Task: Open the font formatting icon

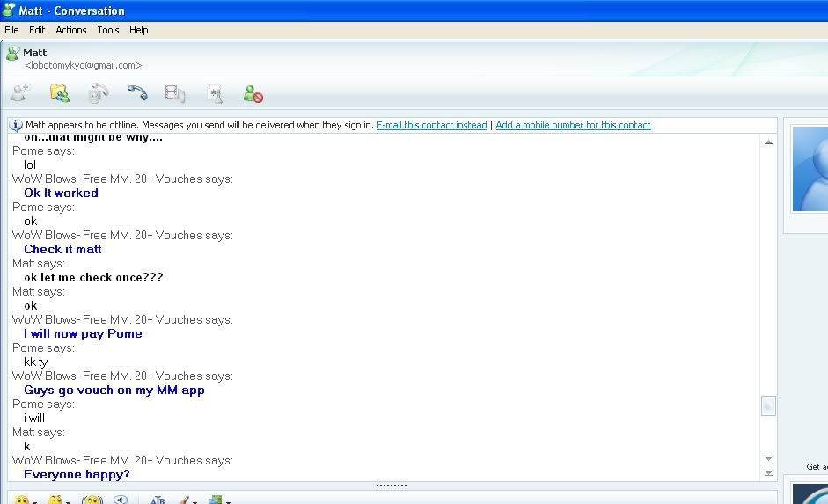Action: click(x=158, y=500)
